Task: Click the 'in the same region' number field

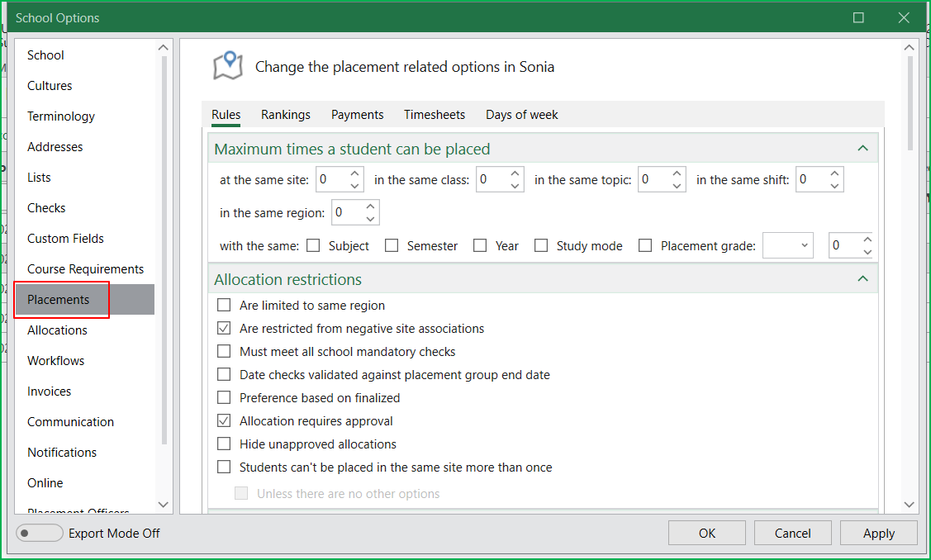Action: 346,213
